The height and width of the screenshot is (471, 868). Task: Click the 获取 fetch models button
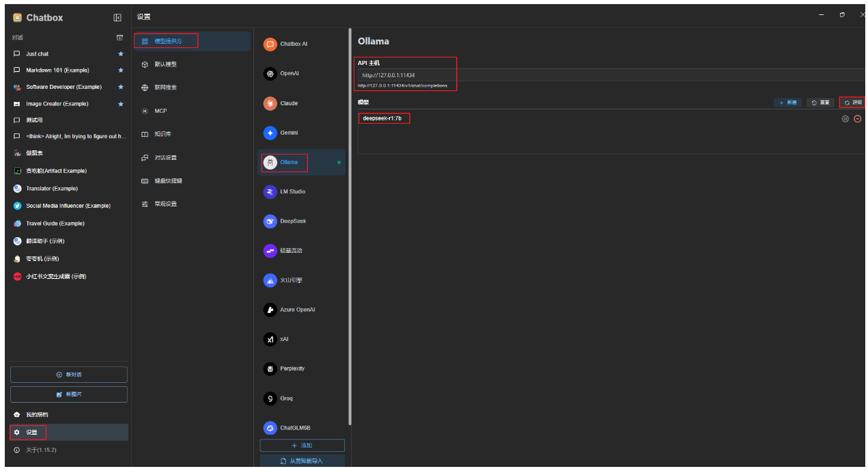[852, 103]
